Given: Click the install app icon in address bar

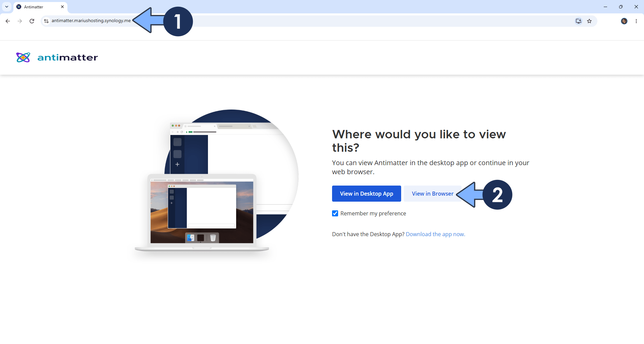Looking at the screenshot, I should 578,21.
